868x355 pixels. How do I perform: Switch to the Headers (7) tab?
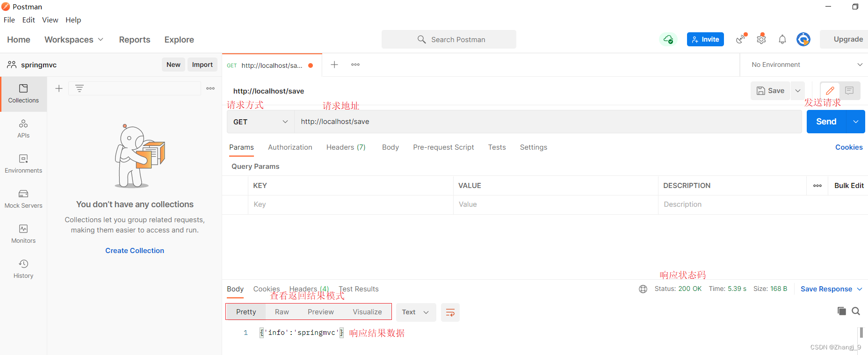346,147
